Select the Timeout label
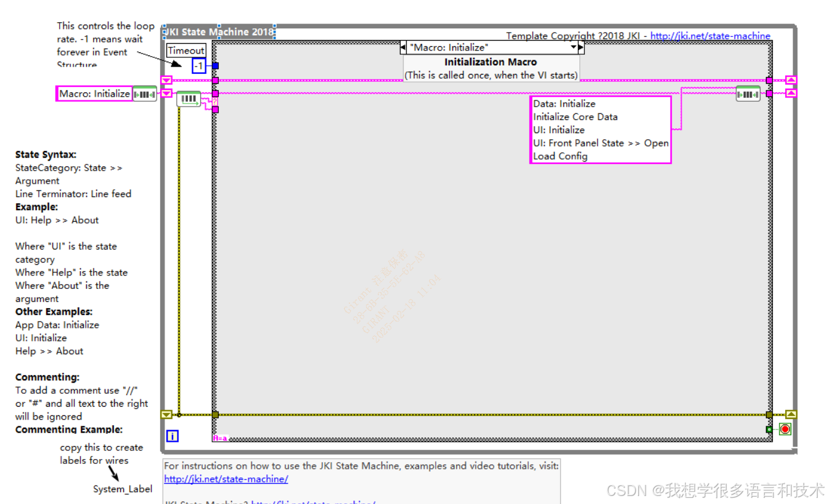Screen dimensions: 827x504 [x=186, y=51]
